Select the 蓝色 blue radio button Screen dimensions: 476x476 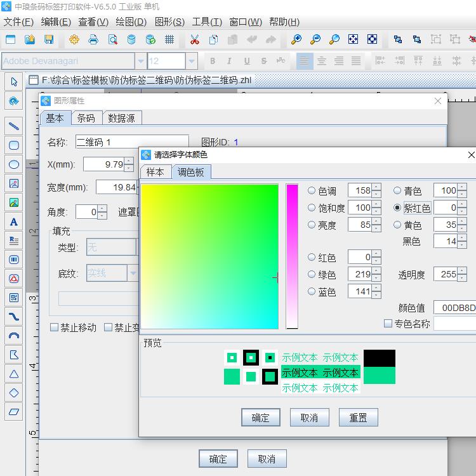[312, 291]
